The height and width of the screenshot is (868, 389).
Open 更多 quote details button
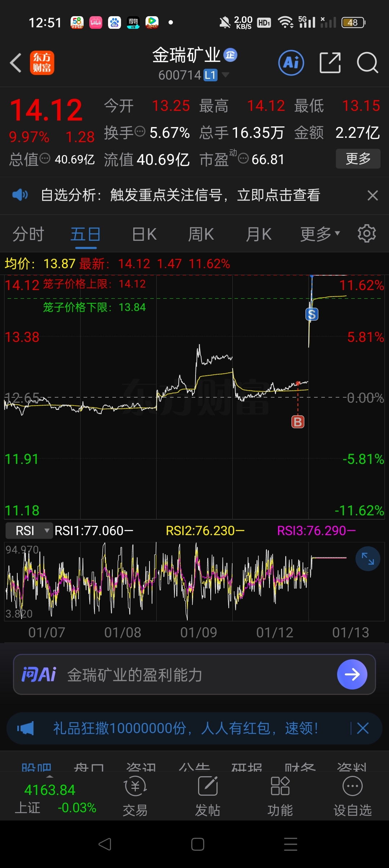pyautogui.click(x=358, y=158)
